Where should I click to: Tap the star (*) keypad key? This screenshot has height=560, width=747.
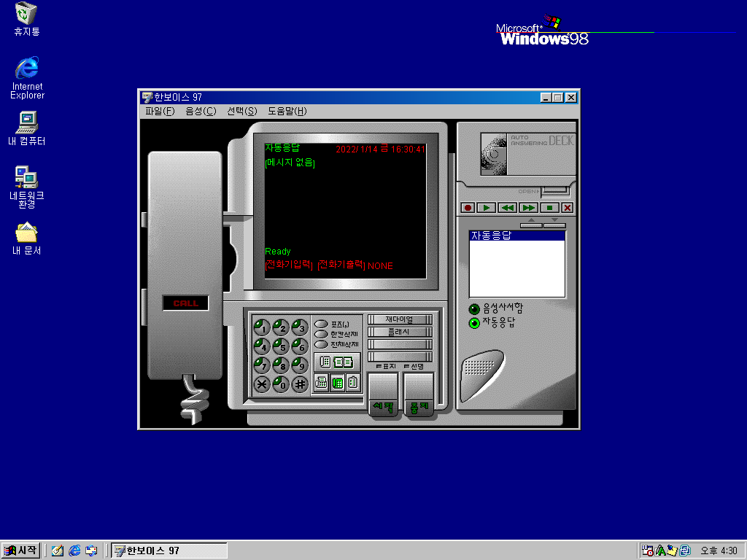click(x=262, y=384)
